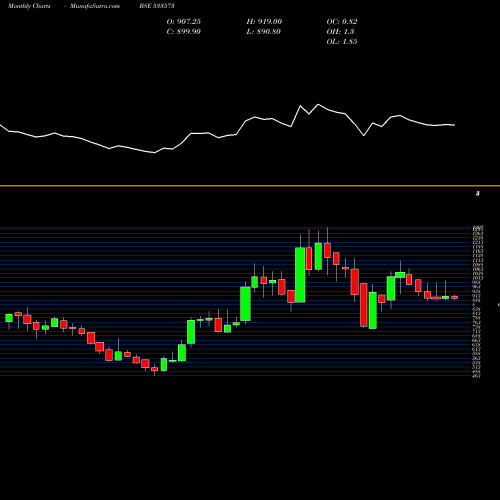Click the high value H: 919.00

(x=264, y=22)
